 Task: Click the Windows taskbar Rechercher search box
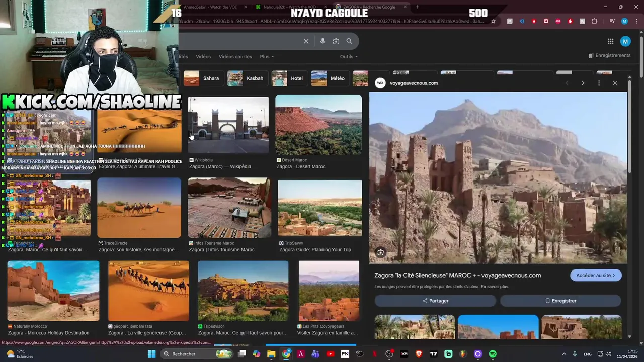197,354
